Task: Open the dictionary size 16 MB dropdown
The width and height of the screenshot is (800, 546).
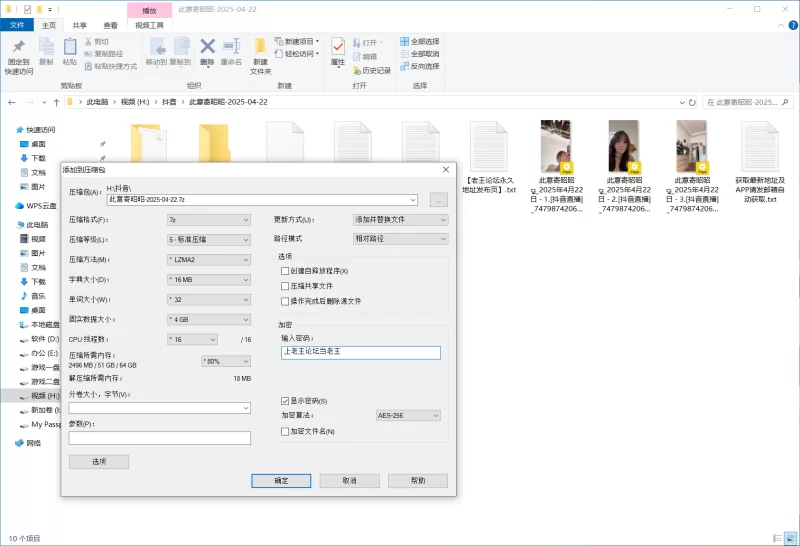Action: tap(209, 280)
